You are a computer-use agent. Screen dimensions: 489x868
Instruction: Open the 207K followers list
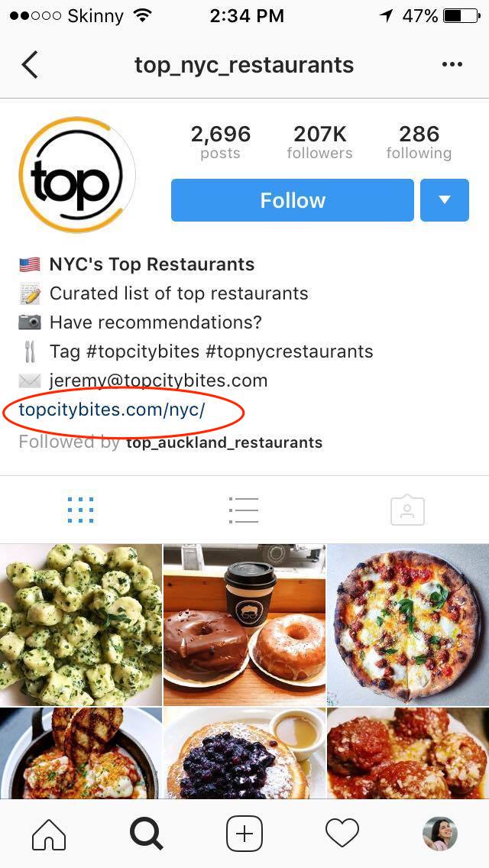(319, 141)
